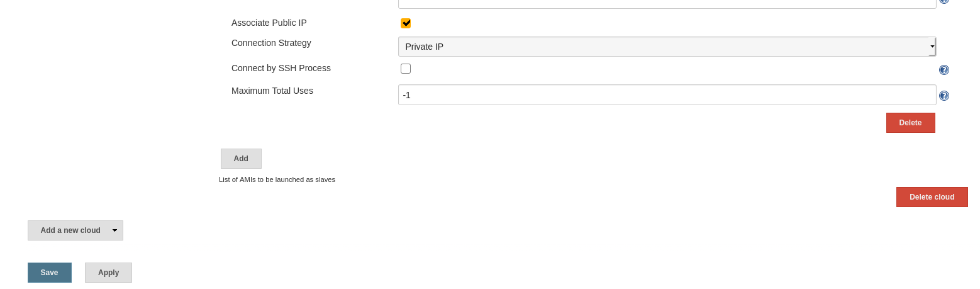This screenshot has width=980, height=289.
Task: Click the Apply button
Action: point(108,273)
